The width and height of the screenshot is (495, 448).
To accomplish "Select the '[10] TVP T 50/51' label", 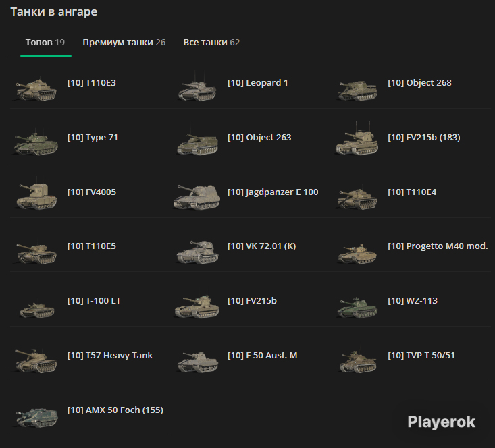I will pos(421,356).
